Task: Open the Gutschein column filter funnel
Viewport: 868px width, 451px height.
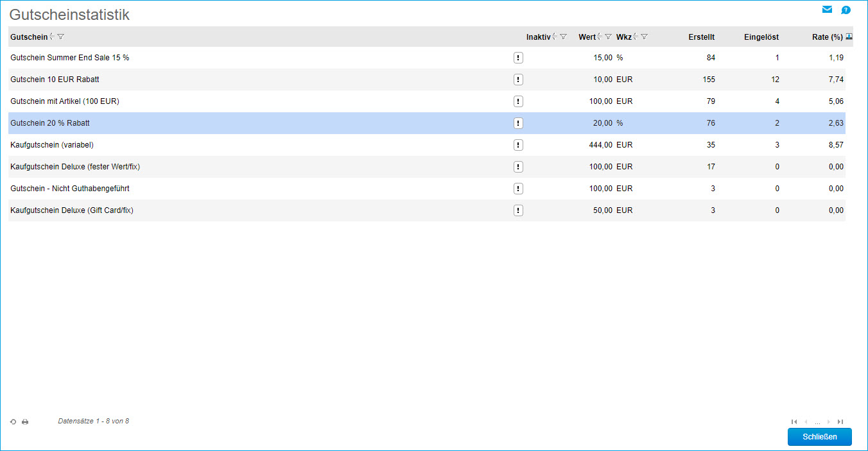Action: tap(60, 37)
